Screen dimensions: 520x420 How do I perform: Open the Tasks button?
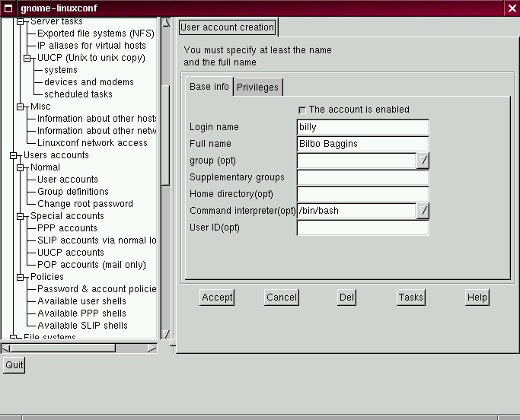point(410,297)
